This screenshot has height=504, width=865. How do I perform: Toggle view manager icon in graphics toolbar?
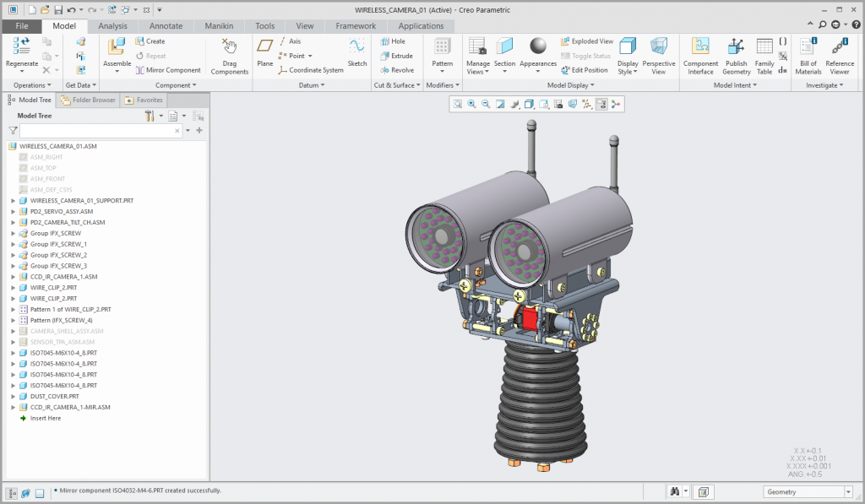click(558, 104)
